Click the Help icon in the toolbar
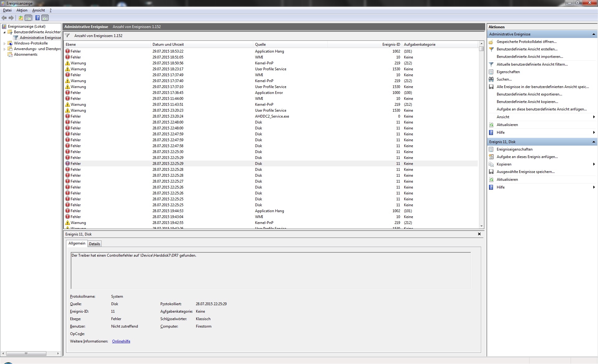Viewport: 598px width, 364px height. pyautogui.click(x=37, y=18)
